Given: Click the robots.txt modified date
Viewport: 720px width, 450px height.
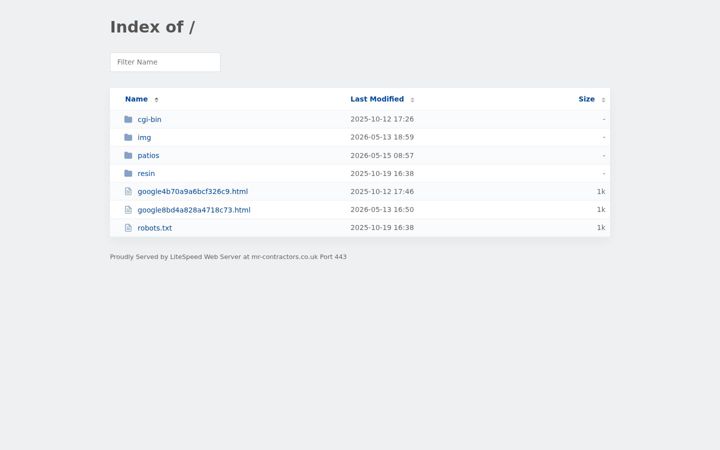Looking at the screenshot, I should 382,227.
